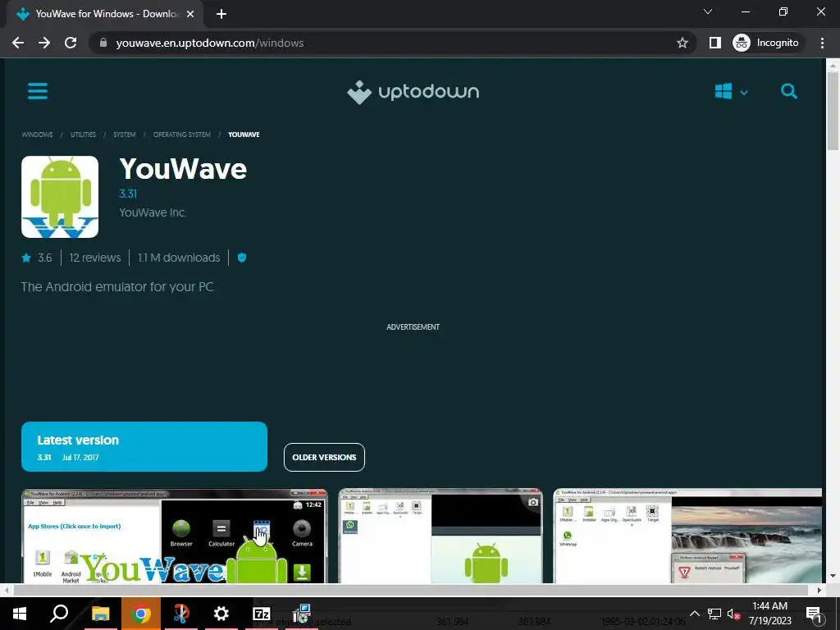
Task: Open the 7-Zip taskbar icon
Action: 262,614
